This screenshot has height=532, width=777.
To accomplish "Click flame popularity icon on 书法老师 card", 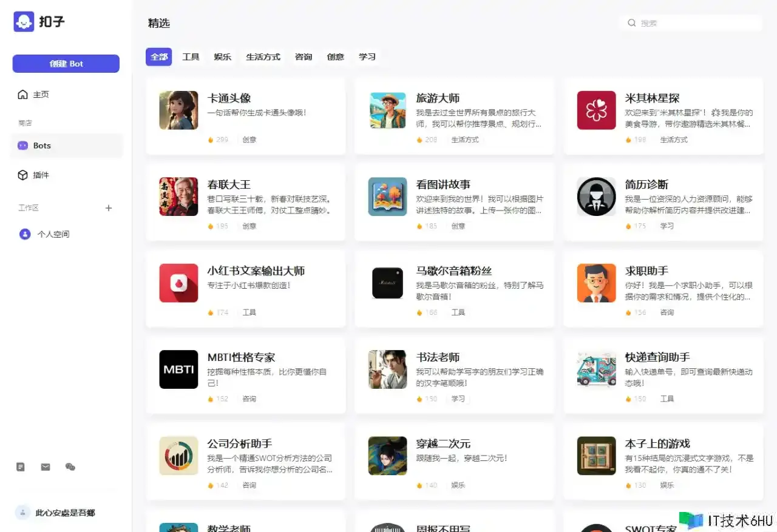I will 419,399.
